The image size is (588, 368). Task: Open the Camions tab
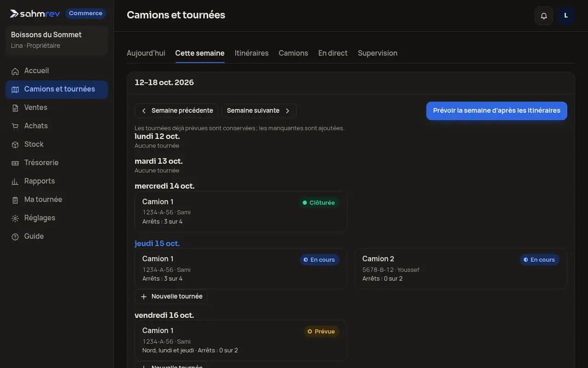pyautogui.click(x=294, y=53)
